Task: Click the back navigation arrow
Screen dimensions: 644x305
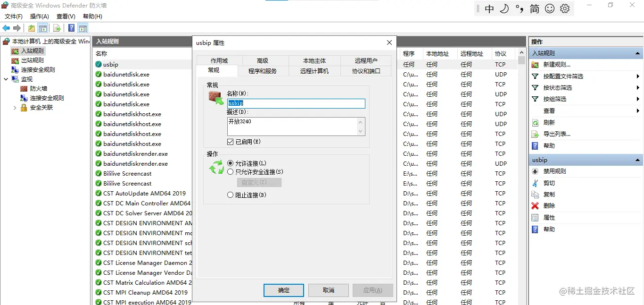Action: [x=6, y=28]
